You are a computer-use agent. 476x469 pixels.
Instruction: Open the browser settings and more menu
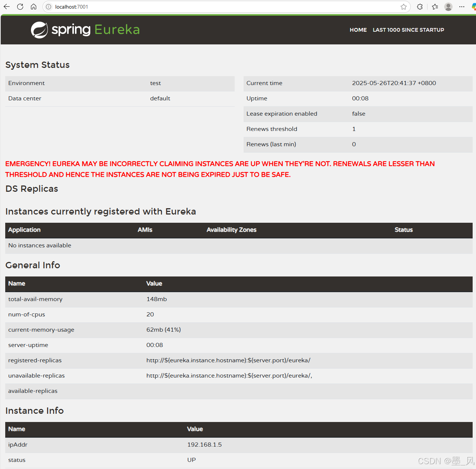click(x=462, y=7)
